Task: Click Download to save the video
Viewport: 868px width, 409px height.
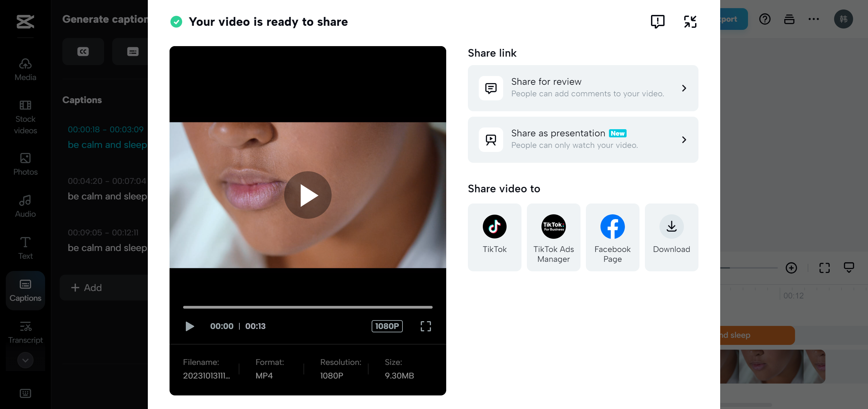Action: click(671, 237)
